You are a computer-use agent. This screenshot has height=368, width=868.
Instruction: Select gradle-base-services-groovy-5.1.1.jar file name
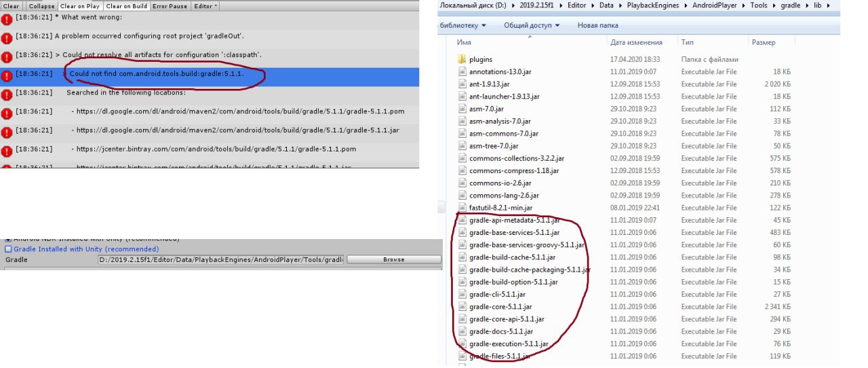(x=527, y=244)
